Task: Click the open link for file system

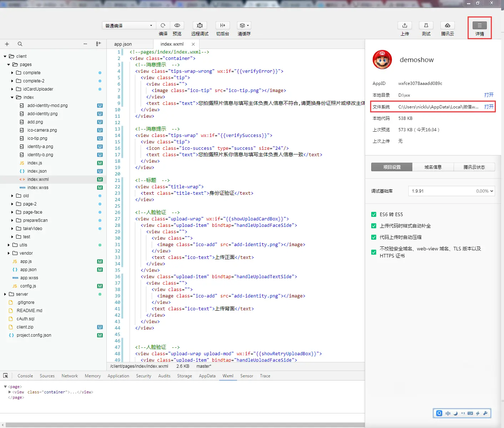Action: 489,107
